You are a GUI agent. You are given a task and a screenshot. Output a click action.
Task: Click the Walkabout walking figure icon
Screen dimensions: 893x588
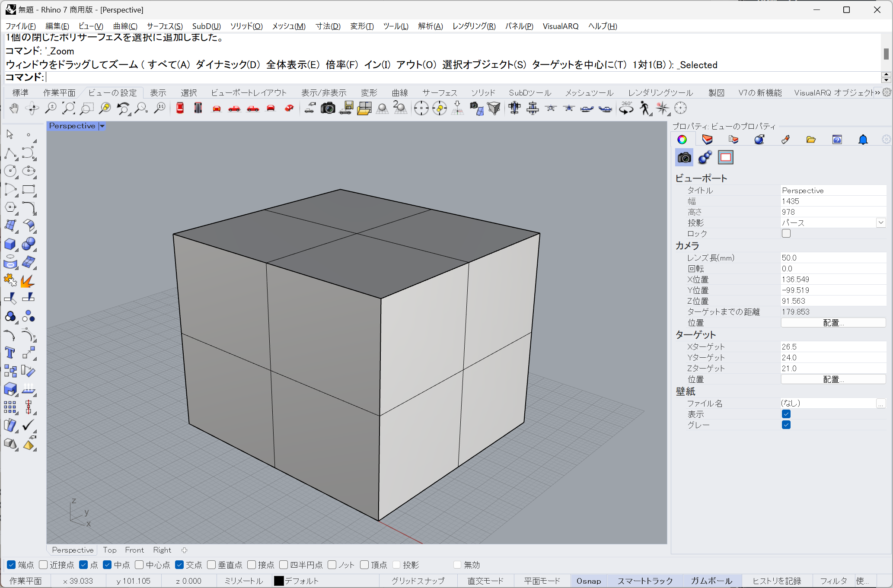[644, 108]
